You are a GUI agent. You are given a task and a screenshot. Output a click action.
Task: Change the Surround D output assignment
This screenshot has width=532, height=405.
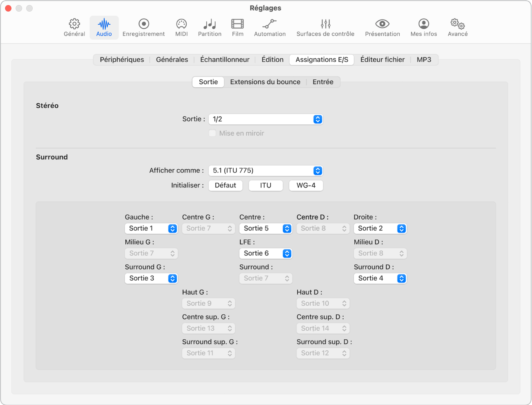[380, 278]
